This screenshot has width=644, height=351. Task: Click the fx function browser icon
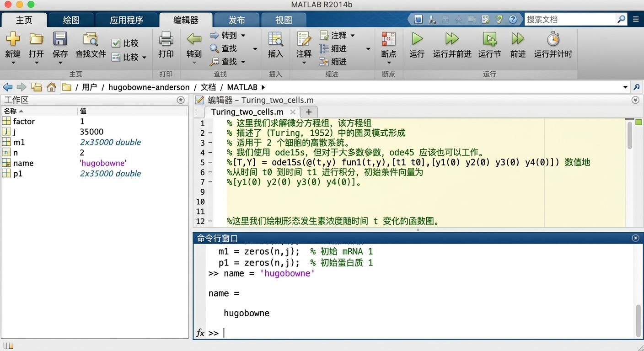[200, 333]
